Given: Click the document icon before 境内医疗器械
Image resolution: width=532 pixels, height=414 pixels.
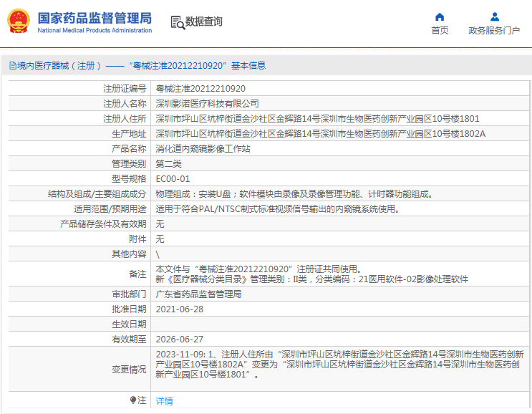Looking at the screenshot, I should pyautogui.click(x=13, y=65).
